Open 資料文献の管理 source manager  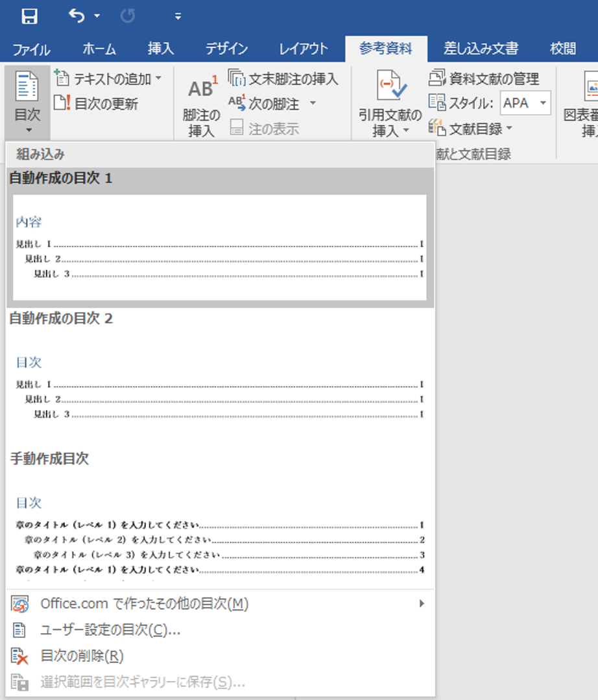(x=438, y=79)
